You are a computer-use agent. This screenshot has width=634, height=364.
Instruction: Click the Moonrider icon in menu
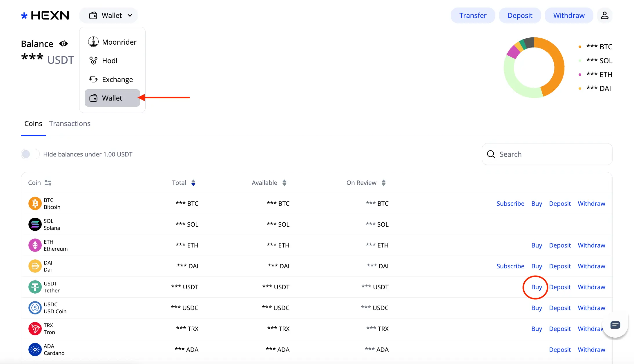tap(93, 42)
